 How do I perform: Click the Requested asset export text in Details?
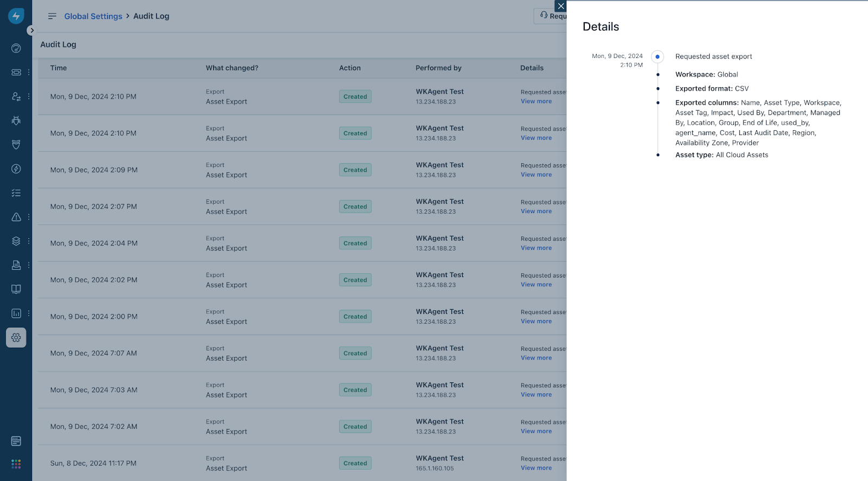tap(713, 56)
